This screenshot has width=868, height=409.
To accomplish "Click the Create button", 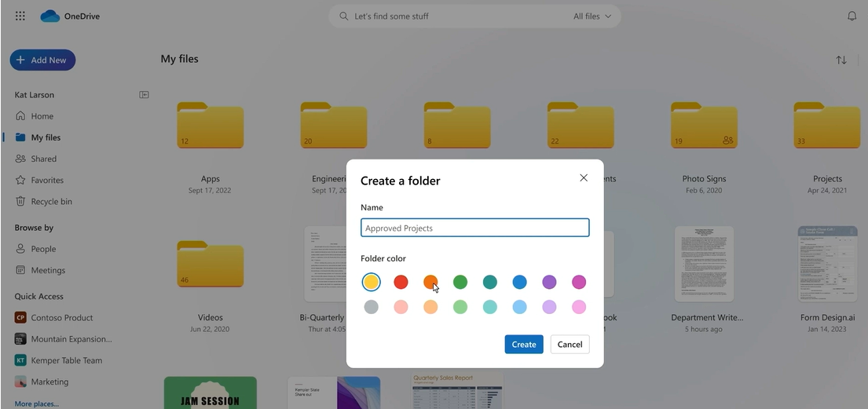I will pyautogui.click(x=523, y=344).
